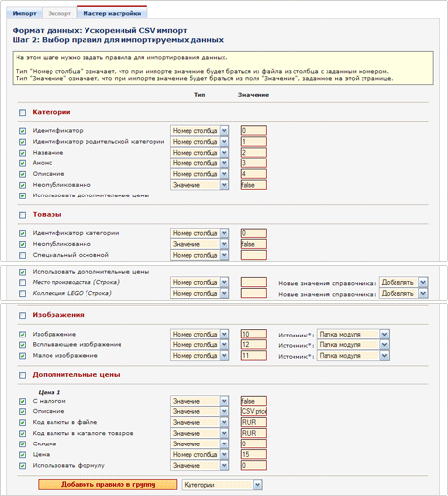Uncheck the Малое изображение checkbox
This screenshot has height=496, width=448.
point(22,356)
